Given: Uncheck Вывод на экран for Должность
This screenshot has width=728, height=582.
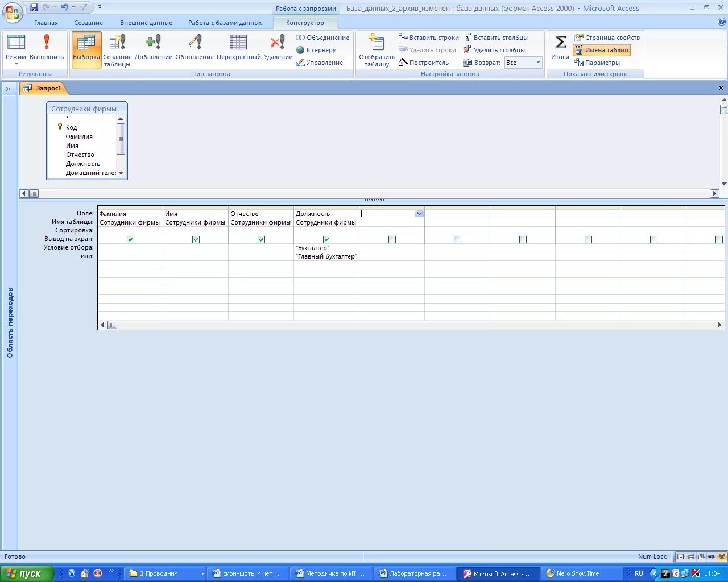Looking at the screenshot, I should point(326,239).
